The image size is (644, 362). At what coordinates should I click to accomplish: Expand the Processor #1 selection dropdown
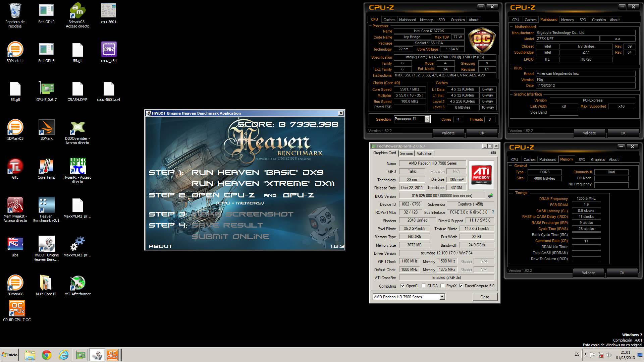[x=427, y=119]
